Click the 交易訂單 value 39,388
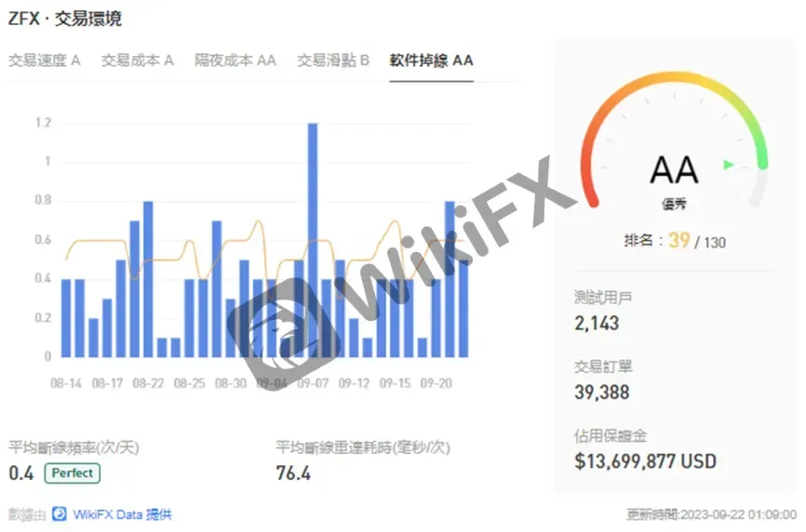The image size is (806, 532). (602, 392)
